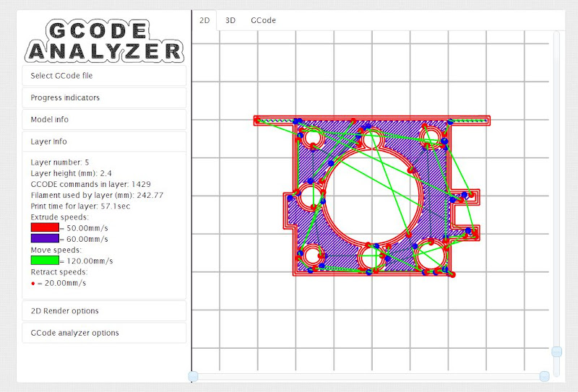Click the large central circle in the 2D render
Viewport: 578px width, 392px height.
[x=372, y=196]
